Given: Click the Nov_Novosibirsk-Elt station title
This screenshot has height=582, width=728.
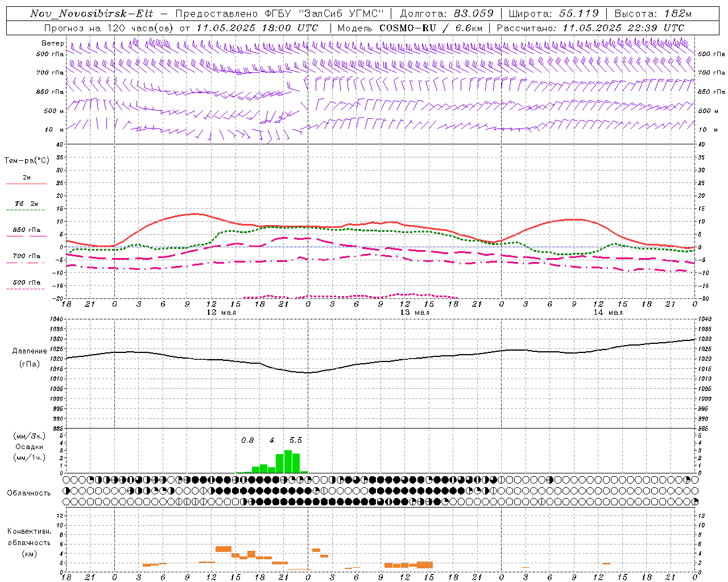Looking at the screenshot, I should coord(92,14).
